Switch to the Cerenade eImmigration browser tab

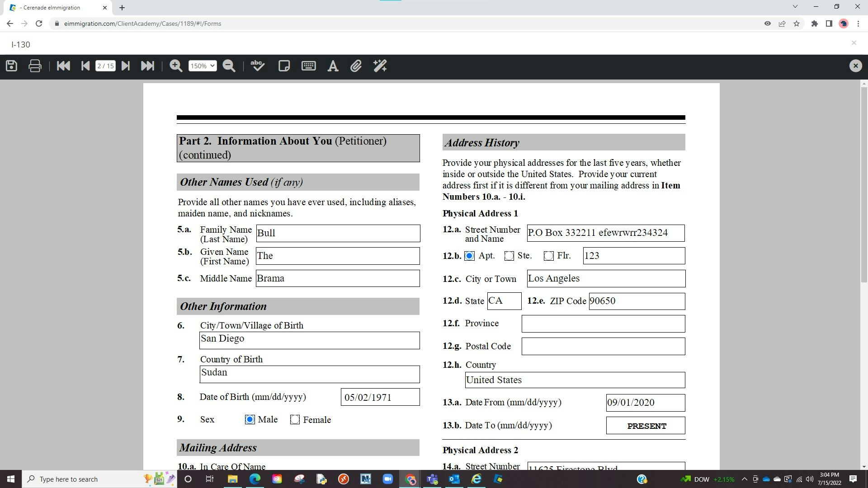coord(50,7)
